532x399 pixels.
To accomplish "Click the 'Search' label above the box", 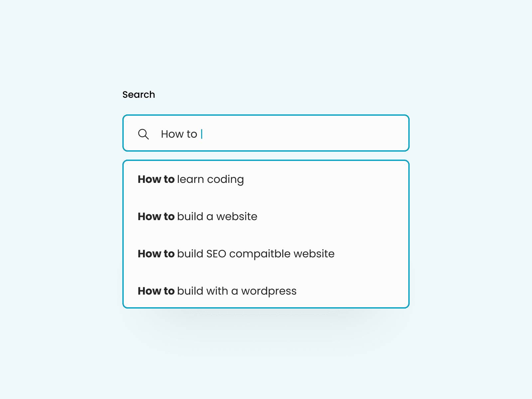I will 139,94.
